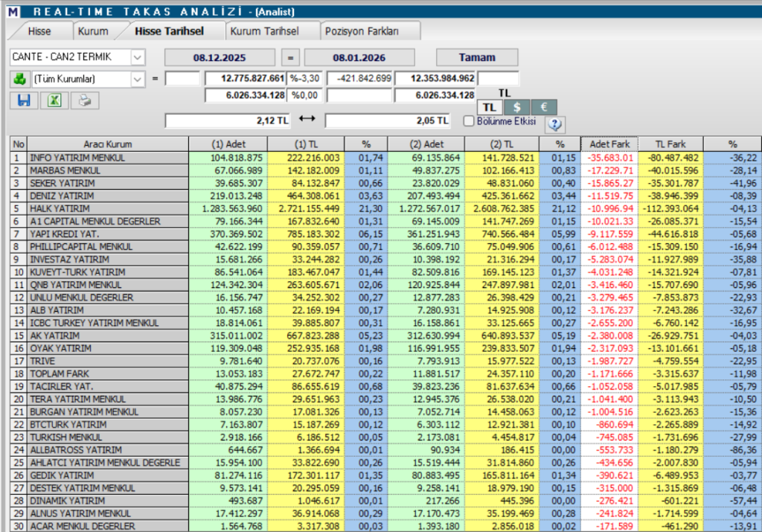Sort by the (1) Adet column header
This screenshot has width=762, height=532.
(228, 144)
